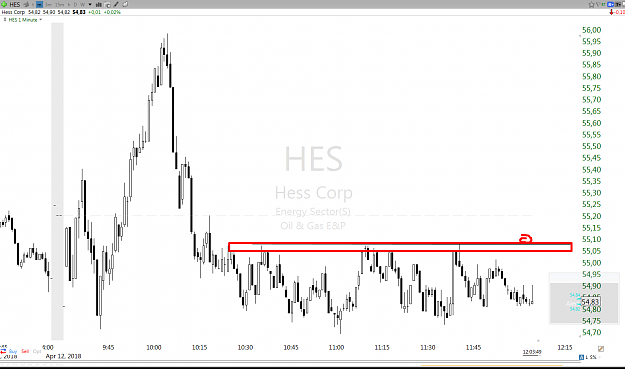The image size is (625, 369).
Task: Click the note icon after the pencil
Action: pos(125,4)
